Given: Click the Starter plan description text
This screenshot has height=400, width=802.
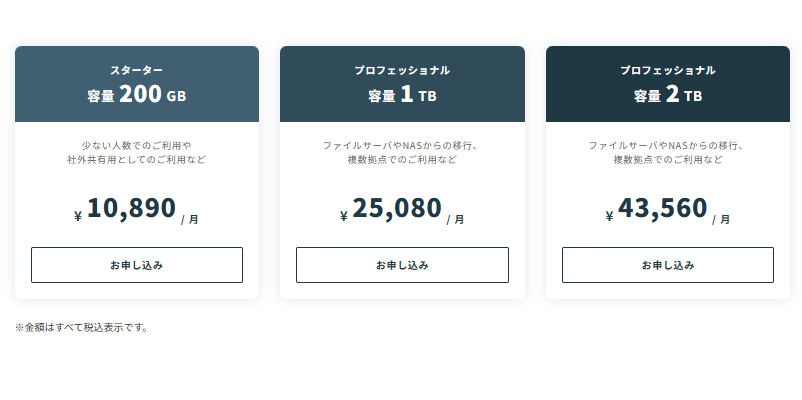Looking at the screenshot, I should [137, 152].
